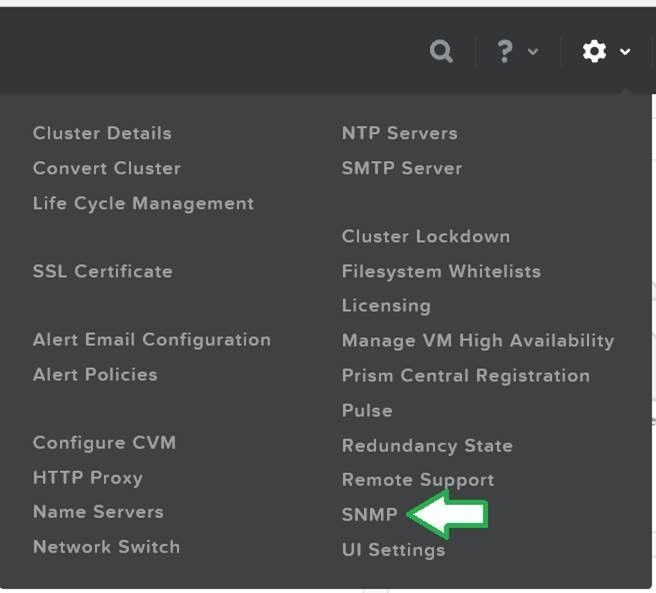Choose SMTP Server
The image size is (656, 593).
(402, 168)
